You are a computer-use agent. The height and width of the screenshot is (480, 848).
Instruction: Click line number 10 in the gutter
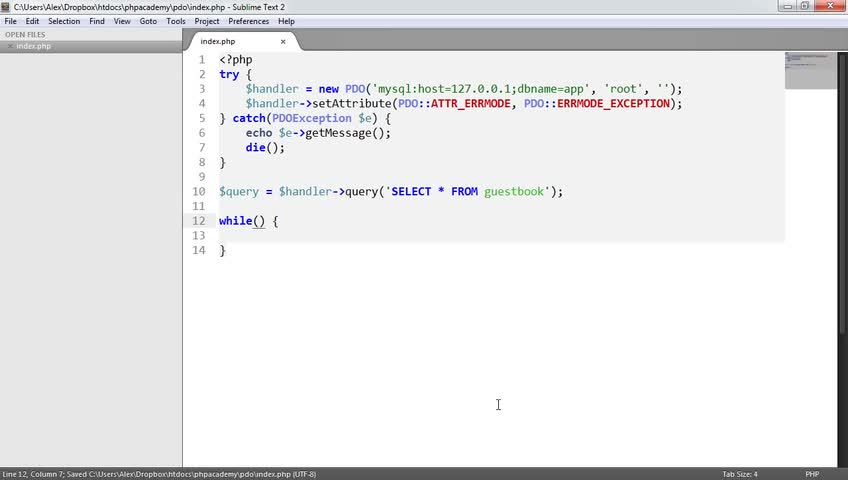point(198,191)
